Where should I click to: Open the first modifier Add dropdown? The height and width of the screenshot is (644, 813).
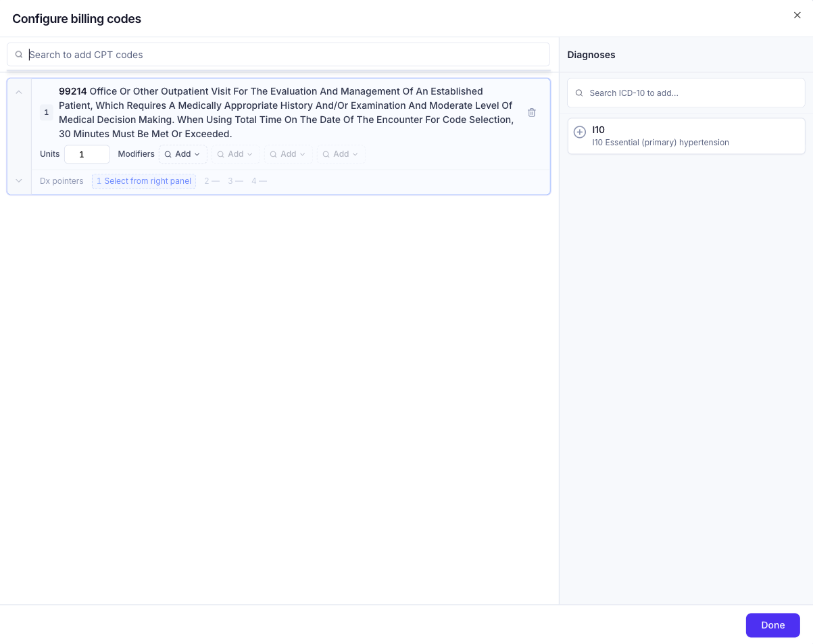coord(183,154)
